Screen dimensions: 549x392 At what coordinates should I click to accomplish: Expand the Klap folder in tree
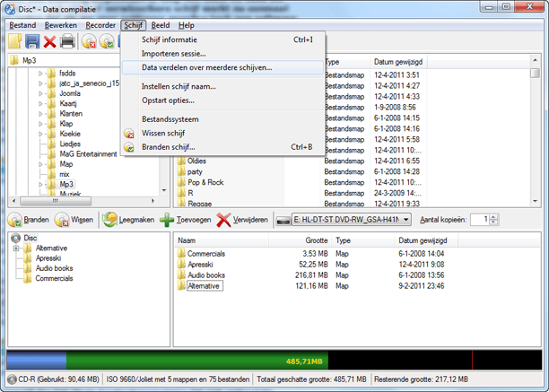[40, 124]
